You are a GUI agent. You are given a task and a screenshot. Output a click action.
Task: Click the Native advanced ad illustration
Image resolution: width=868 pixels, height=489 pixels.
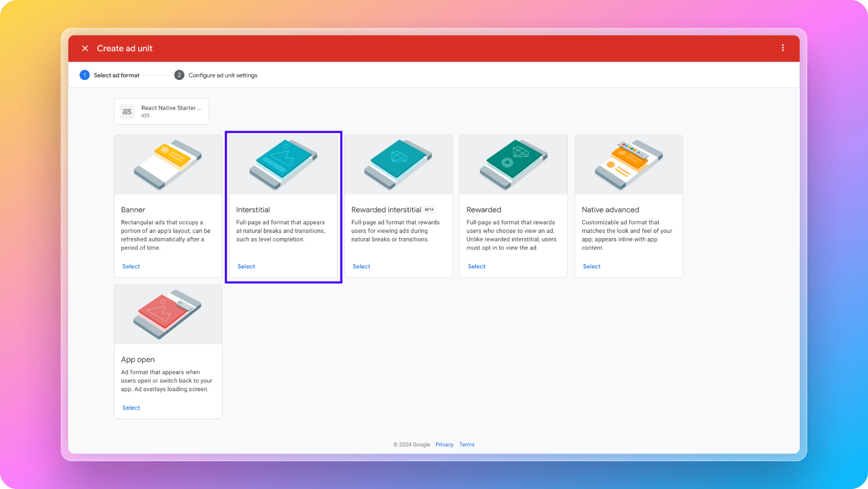coord(628,164)
